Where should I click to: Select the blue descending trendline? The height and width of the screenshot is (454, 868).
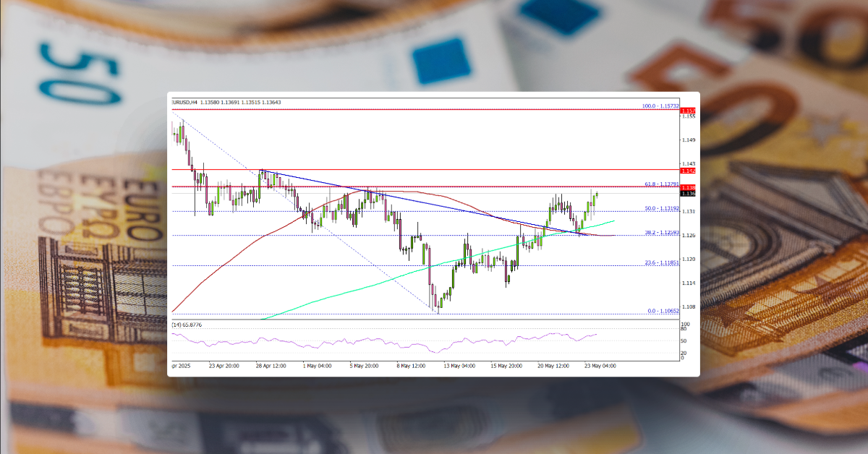pos(434,203)
